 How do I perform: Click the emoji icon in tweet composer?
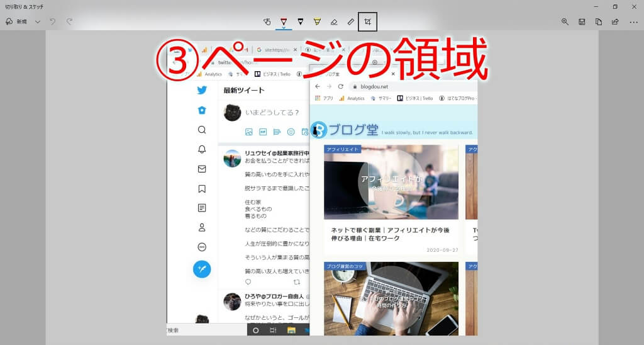pyautogui.click(x=291, y=132)
